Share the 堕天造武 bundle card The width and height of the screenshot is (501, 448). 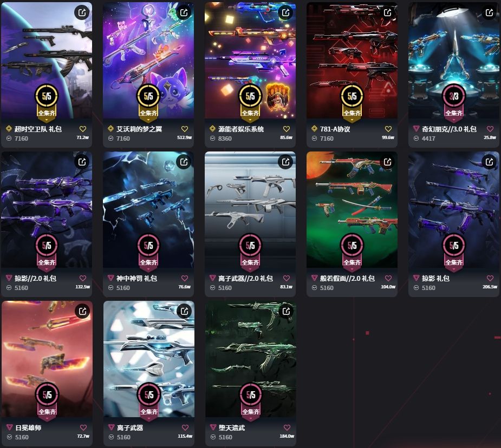point(287,311)
